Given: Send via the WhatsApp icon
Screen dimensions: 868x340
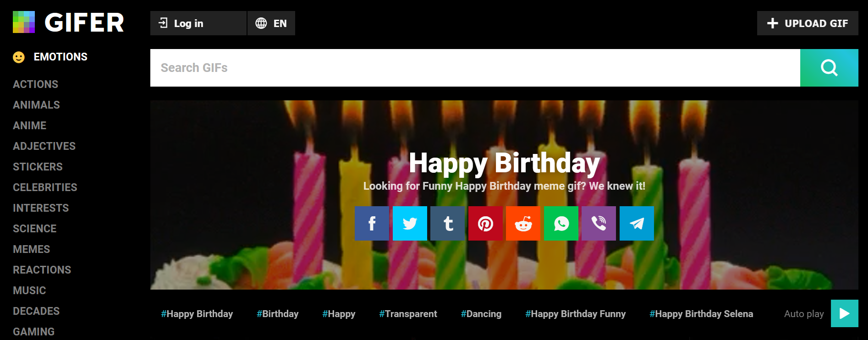Looking at the screenshot, I should (x=561, y=224).
